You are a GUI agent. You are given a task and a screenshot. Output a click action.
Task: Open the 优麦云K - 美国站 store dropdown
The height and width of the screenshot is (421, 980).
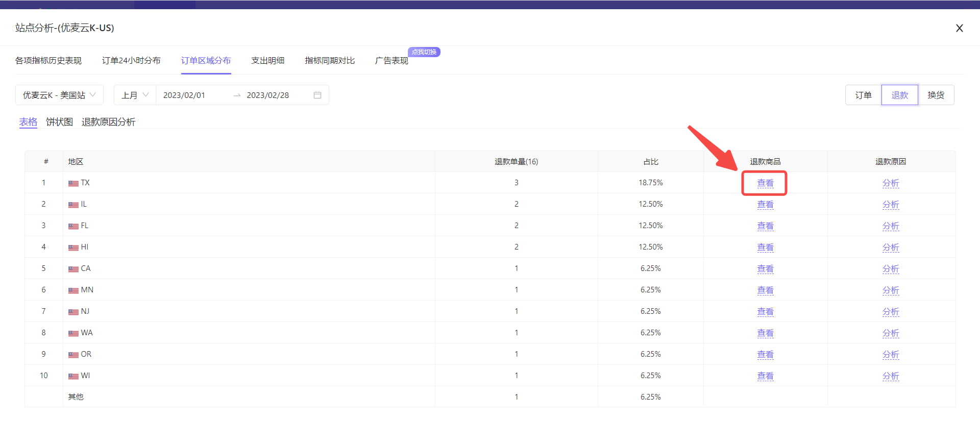click(59, 95)
